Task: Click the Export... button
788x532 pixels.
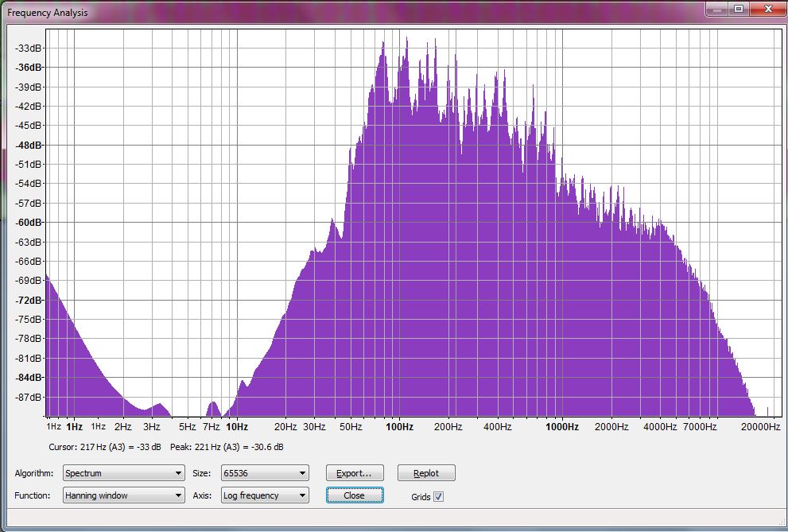Action: (x=355, y=473)
